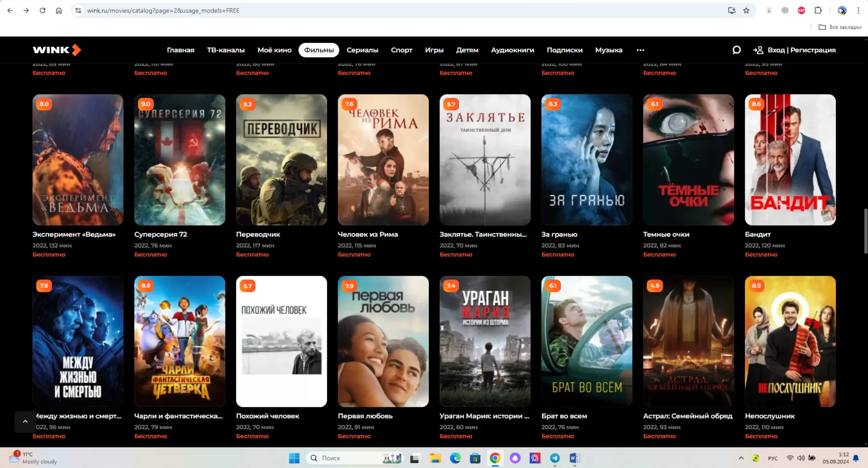
Task: Click Вход | Регистрация link
Action: click(x=801, y=50)
